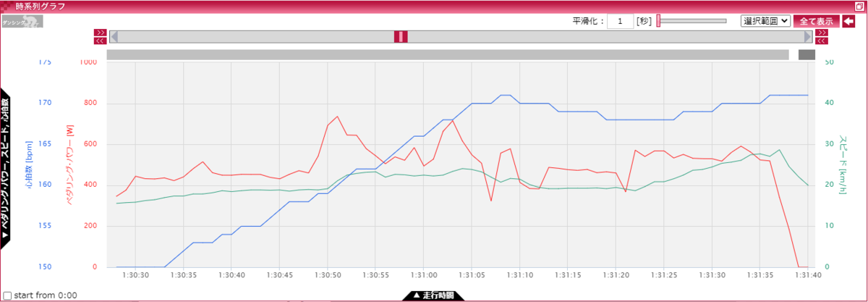Collapse the ペダリング・パワー, スピード, 心拍数 side panel
The image size is (868, 302).
coord(5,169)
